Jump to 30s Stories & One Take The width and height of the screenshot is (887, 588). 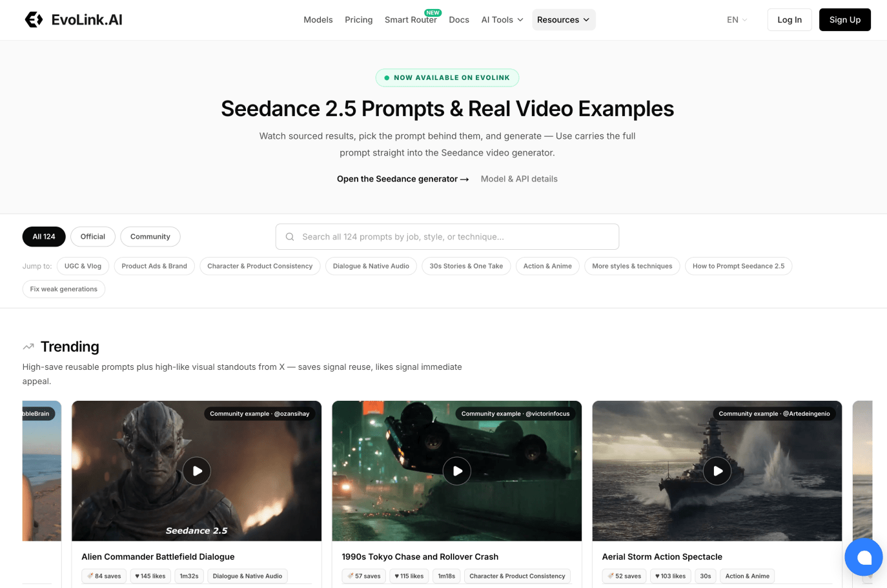(x=466, y=267)
